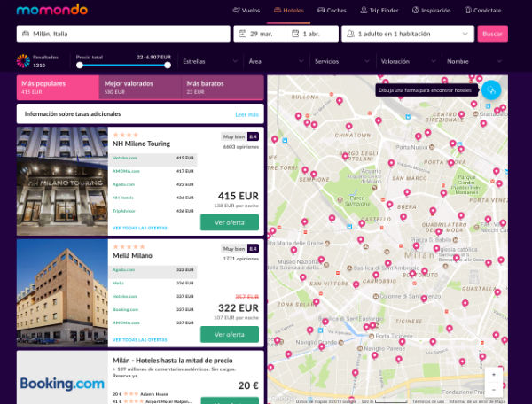This screenshot has height=404, width=532.
Task: Click the momondo logo
Action: pos(52,10)
